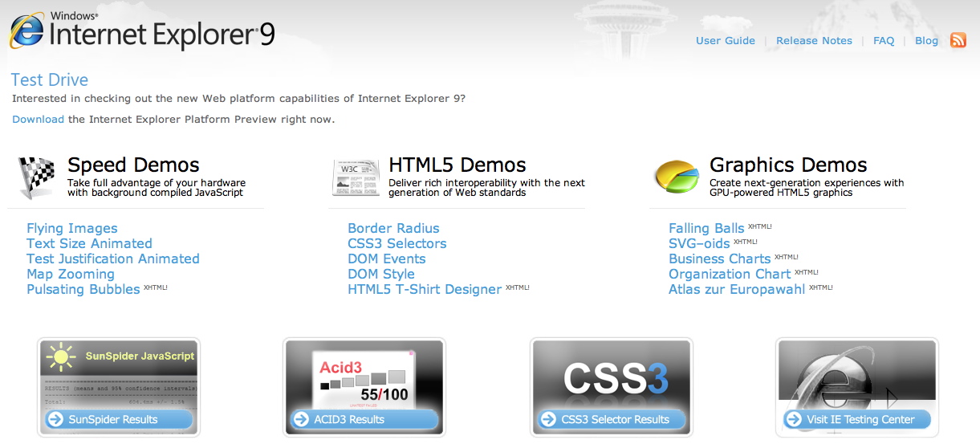Launch the DOM Events demo
Screen dimensions: 980x448
click(387, 259)
